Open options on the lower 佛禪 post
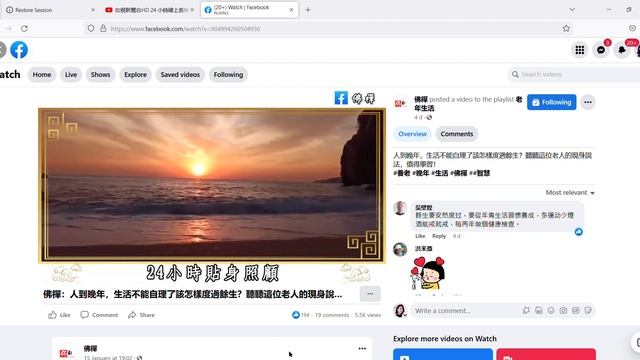 pos(362,349)
